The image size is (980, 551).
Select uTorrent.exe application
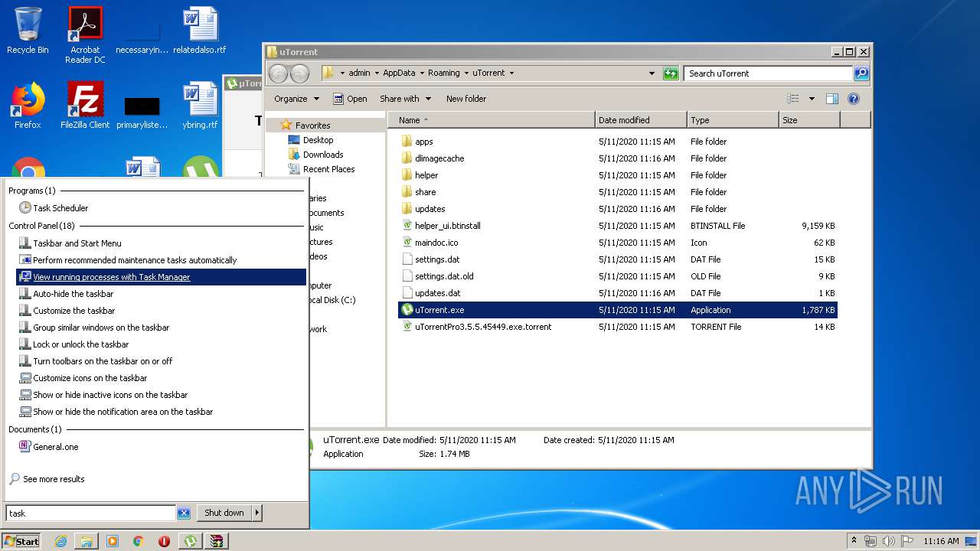[618, 310]
